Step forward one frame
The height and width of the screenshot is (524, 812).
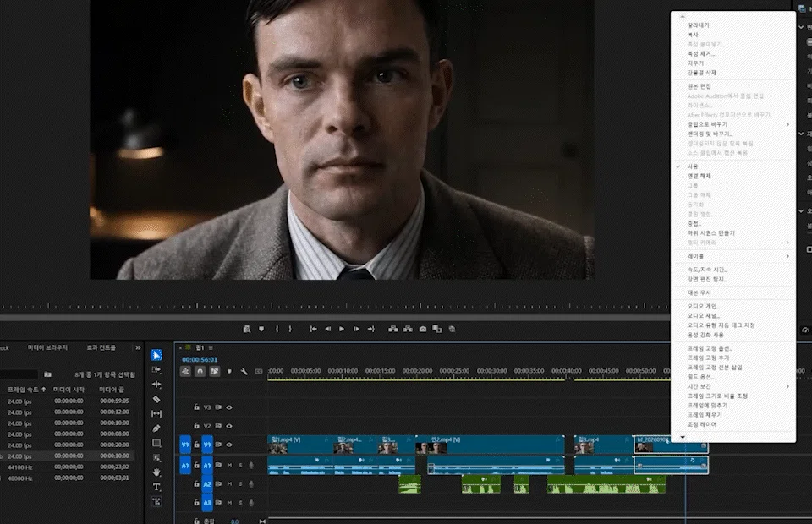tap(356, 329)
